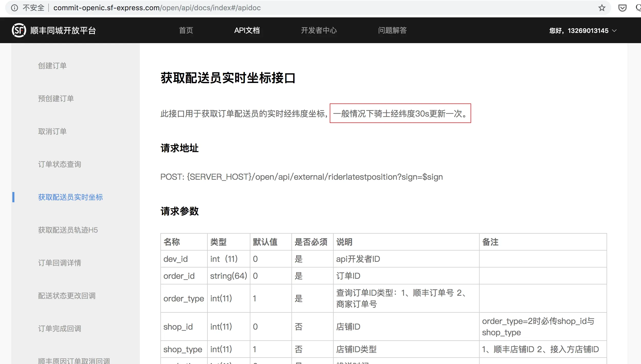
Task: Click the browser address bar URL
Action: 157,8
